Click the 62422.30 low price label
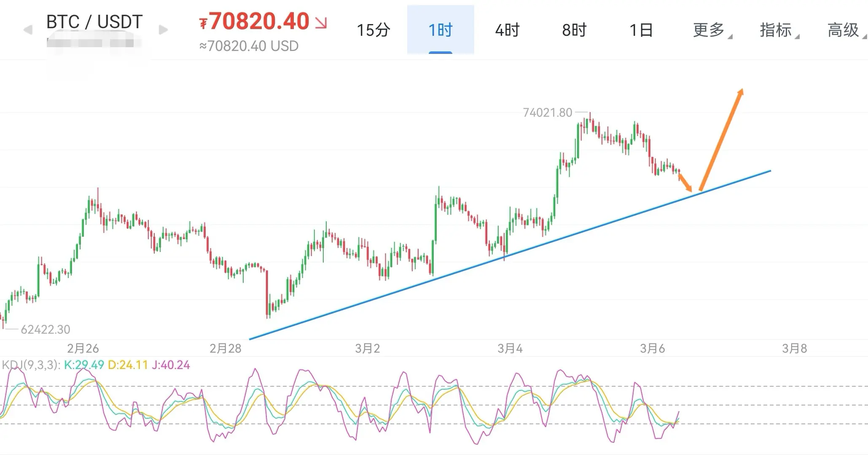The height and width of the screenshot is (455, 868). click(45, 329)
